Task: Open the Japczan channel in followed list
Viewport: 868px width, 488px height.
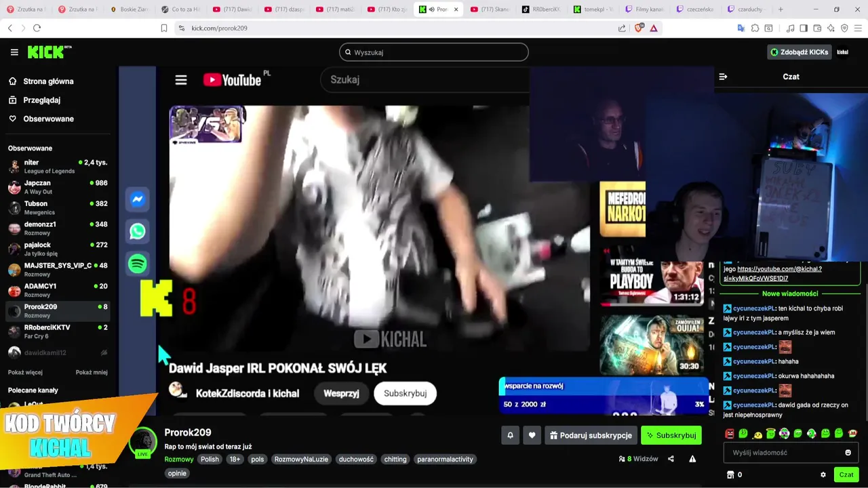Action: click(58, 187)
